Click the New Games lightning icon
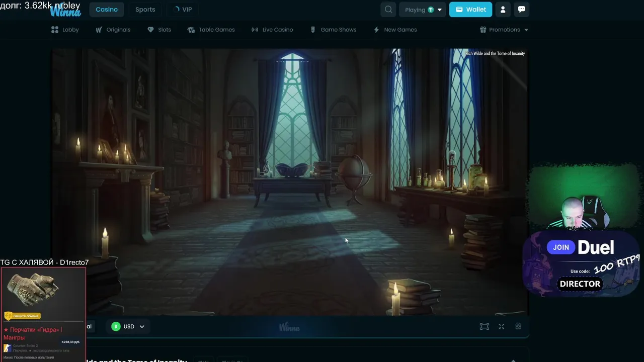 click(376, 30)
